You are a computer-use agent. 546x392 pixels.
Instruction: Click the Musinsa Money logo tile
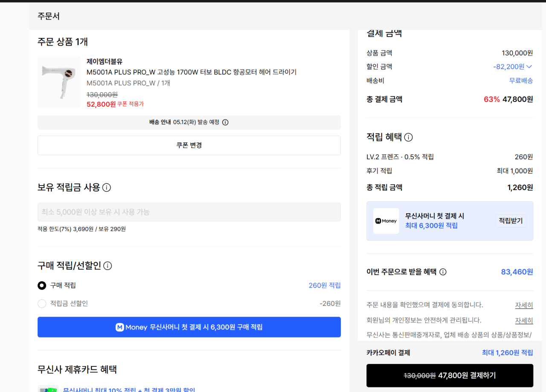386,221
